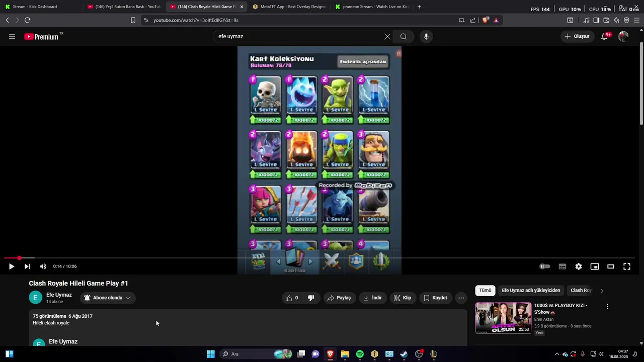Open Brave Shields lion icon
Screen dimensions: 644x362
(485, 20)
